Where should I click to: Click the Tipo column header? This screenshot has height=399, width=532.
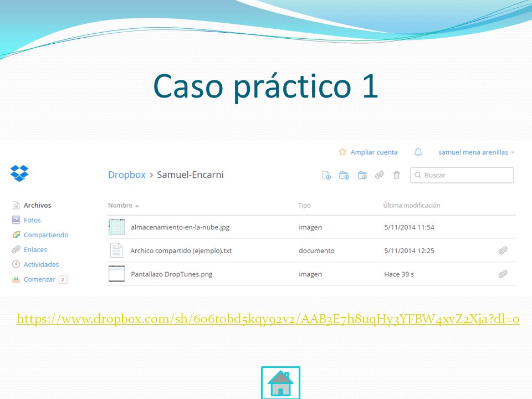tap(304, 205)
